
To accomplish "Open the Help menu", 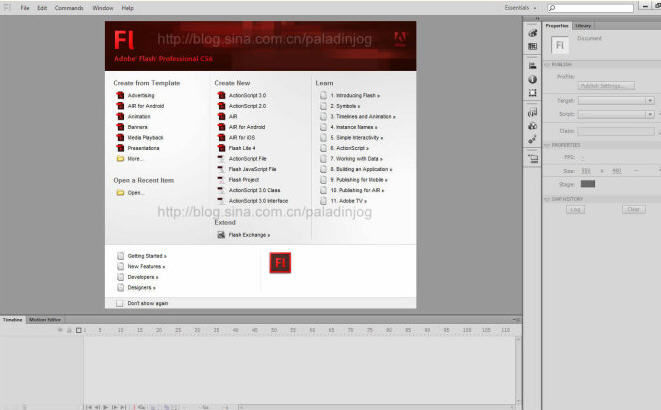I will coord(127,8).
